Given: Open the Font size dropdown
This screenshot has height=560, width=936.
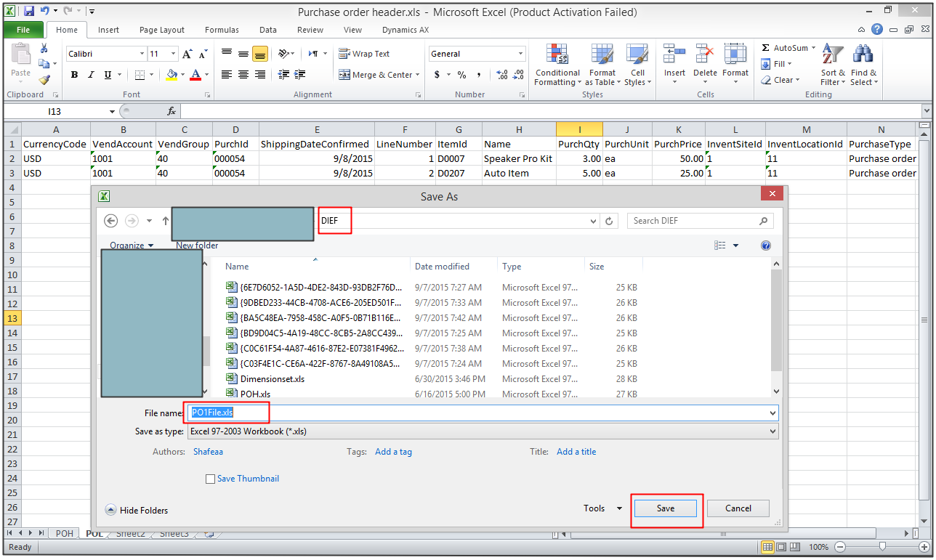Looking at the screenshot, I should 173,54.
